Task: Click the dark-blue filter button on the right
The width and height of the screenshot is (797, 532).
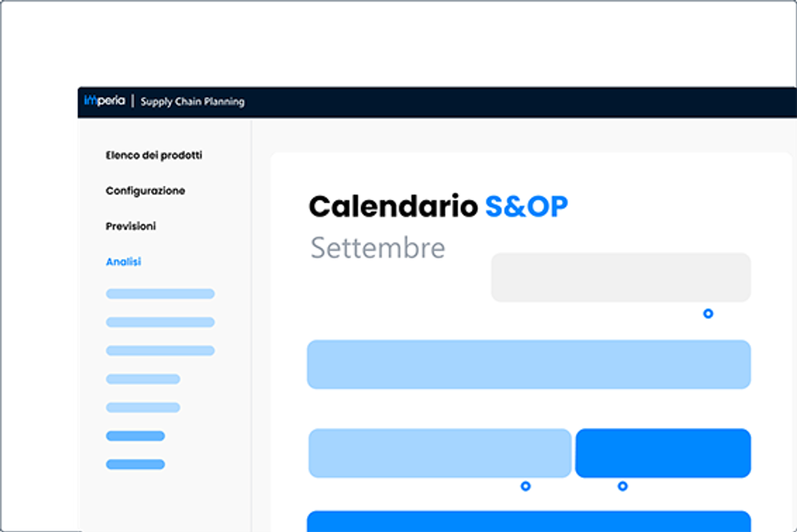Action: coord(662,453)
